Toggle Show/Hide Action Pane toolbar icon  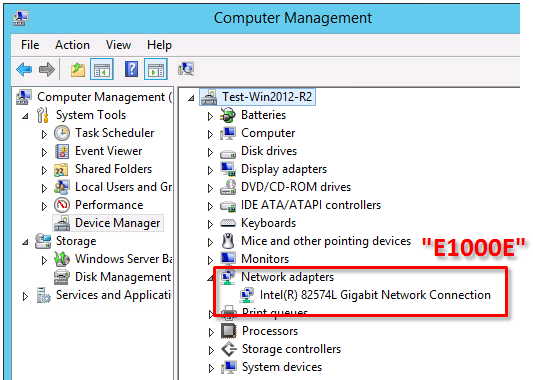click(156, 69)
